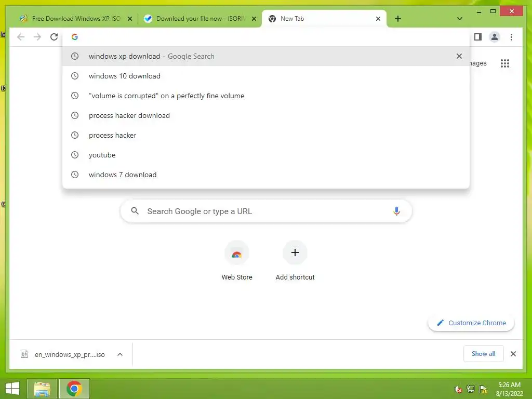This screenshot has width=532, height=399.
Task: Select 'windows xp download' suggestion
Action: tap(266, 56)
